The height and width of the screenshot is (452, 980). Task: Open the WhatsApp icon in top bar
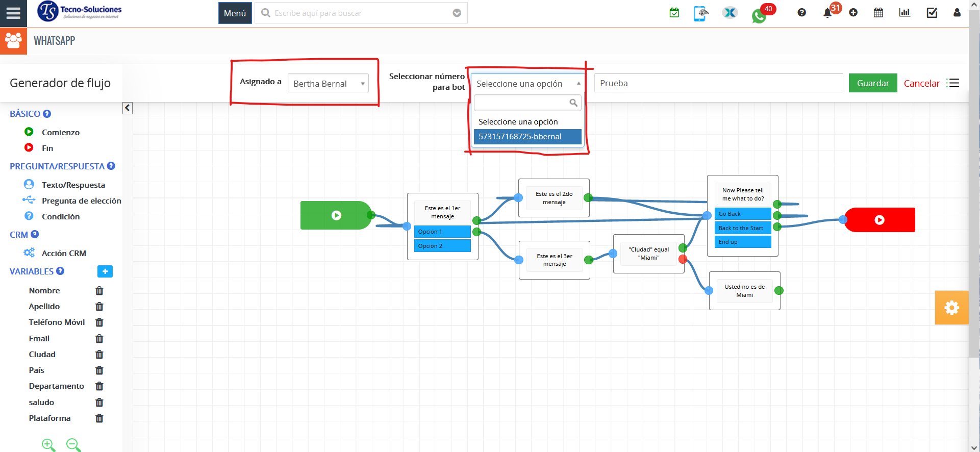[759, 16]
